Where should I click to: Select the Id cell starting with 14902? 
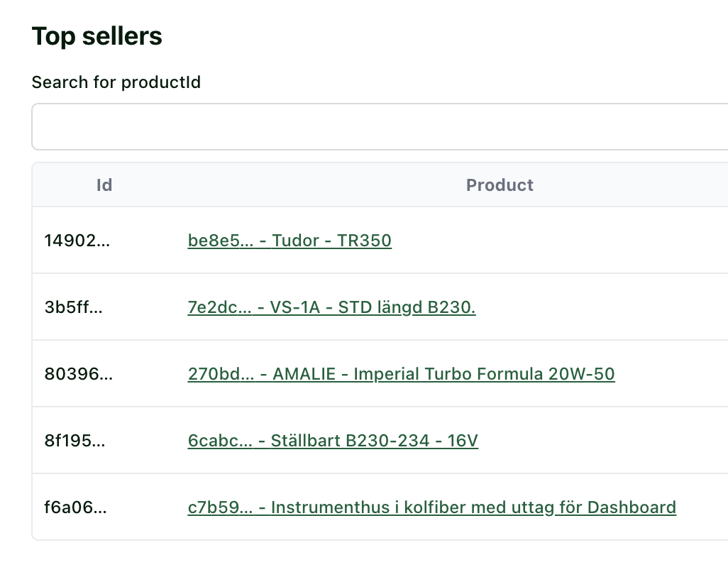point(77,241)
